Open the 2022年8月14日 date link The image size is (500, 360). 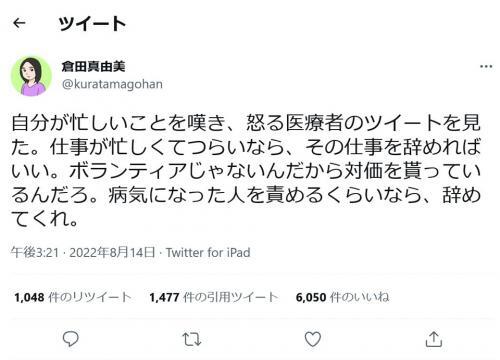[x=112, y=253]
